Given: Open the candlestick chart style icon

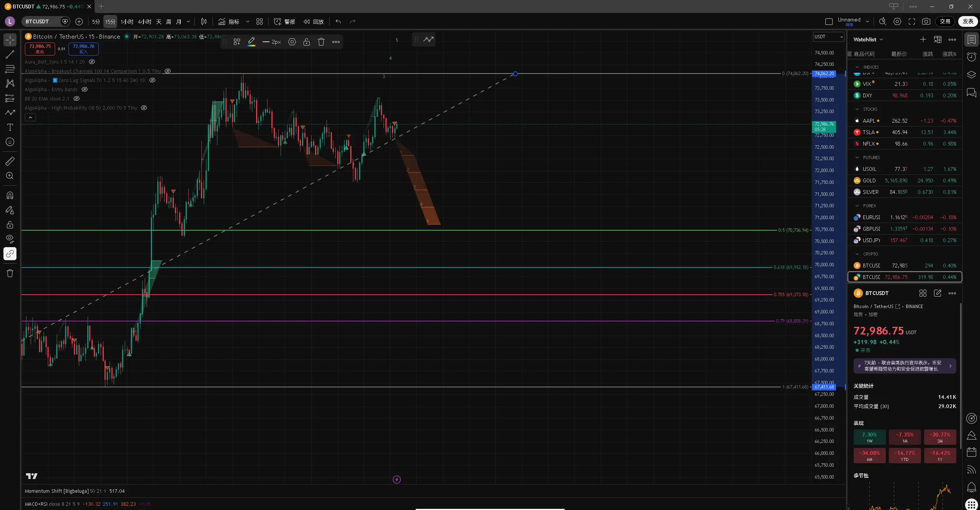Looking at the screenshot, I should click(204, 21).
